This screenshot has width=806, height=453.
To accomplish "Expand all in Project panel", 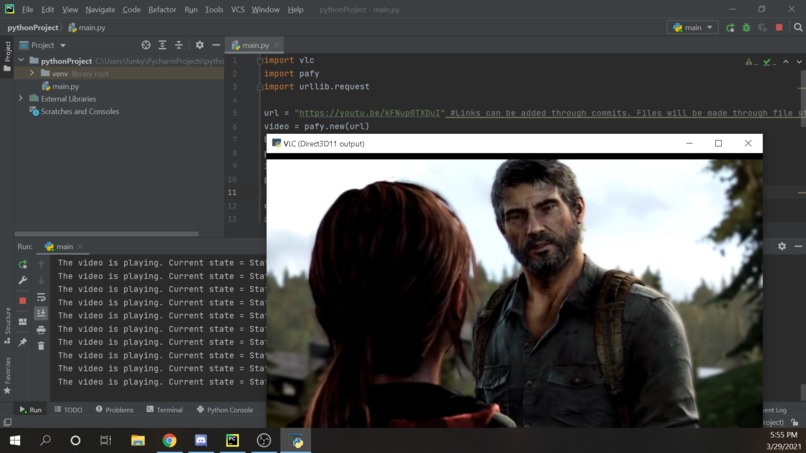I will pos(162,45).
